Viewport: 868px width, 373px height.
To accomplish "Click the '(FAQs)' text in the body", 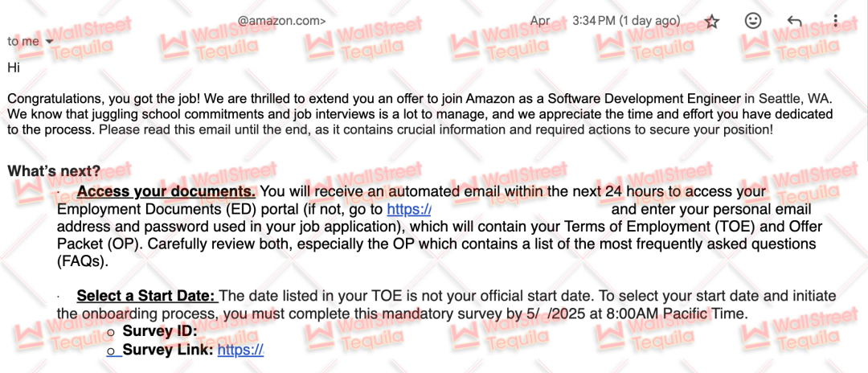I will 81,262.
